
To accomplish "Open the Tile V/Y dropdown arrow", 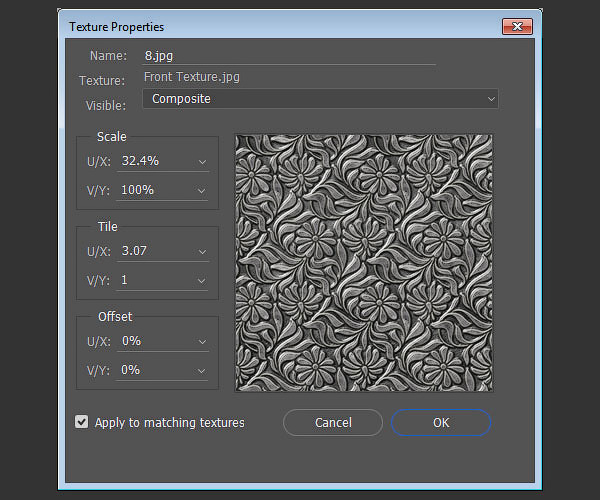I will 201,281.
